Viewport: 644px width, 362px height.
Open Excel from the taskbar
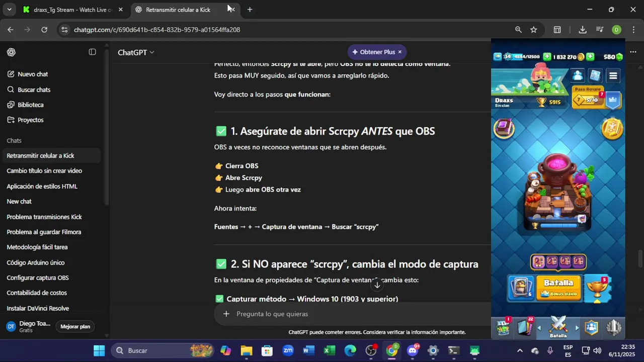click(329, 350)
